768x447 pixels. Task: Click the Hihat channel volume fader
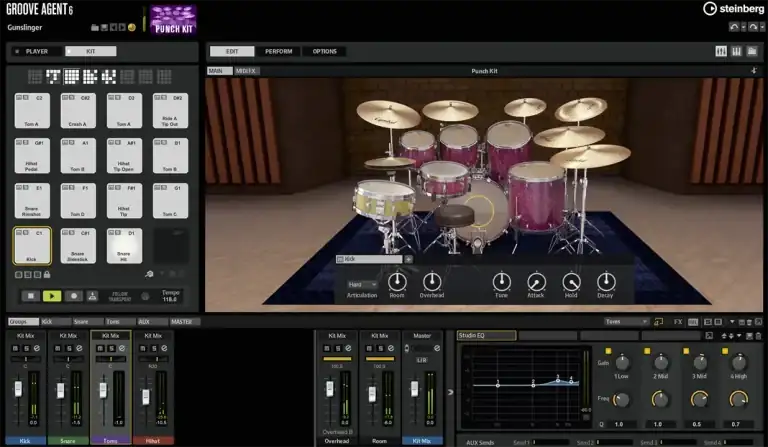[x=145, y=397]
